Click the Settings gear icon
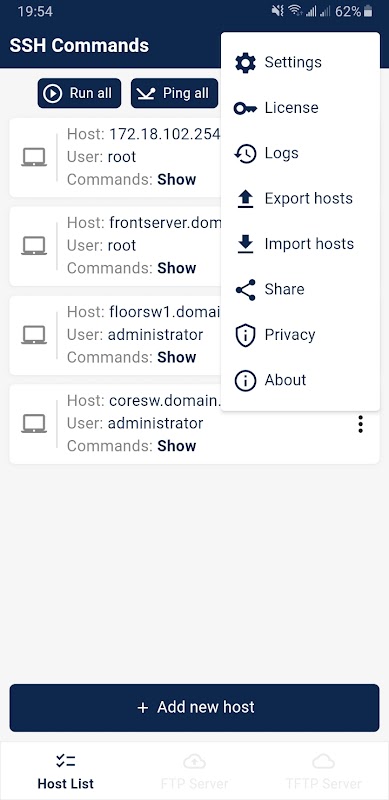Image resolution: width=389 pixels, height=800 pixels. 245,63
